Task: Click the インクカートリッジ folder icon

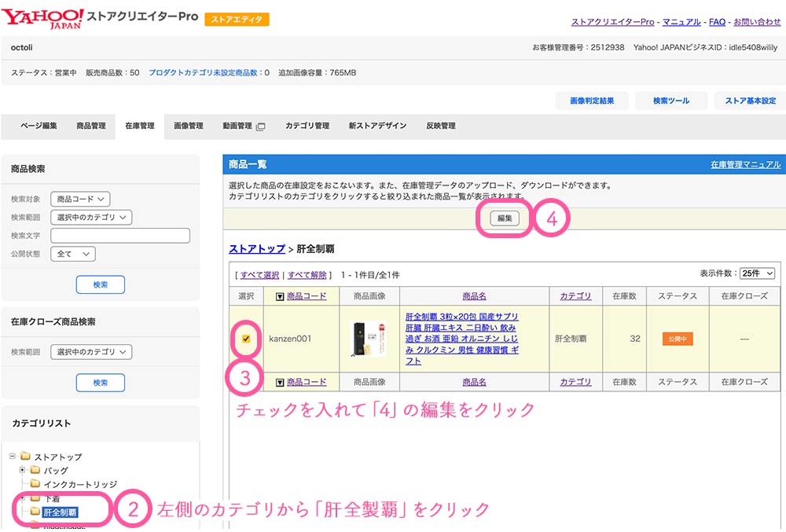Action: 35,484
